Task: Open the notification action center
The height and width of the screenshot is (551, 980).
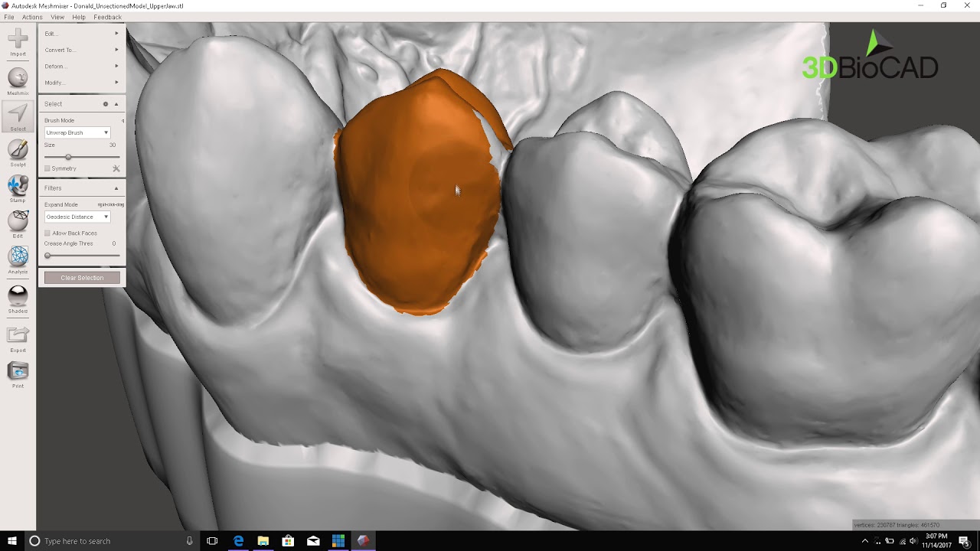Action: 964,541
